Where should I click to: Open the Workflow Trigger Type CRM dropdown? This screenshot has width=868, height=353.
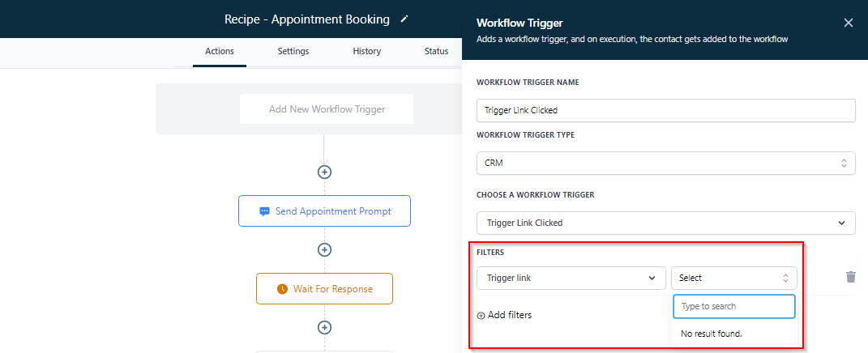tap(666, 164)
